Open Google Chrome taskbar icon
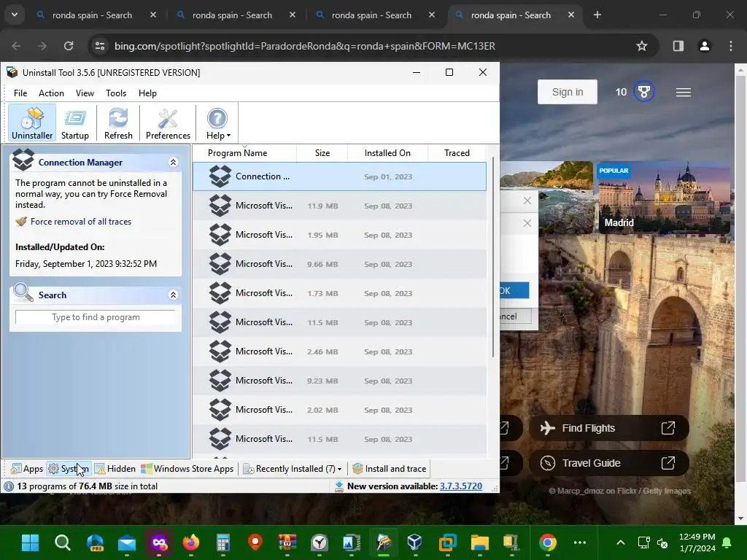The image size is (747, 560). point(547,542)
